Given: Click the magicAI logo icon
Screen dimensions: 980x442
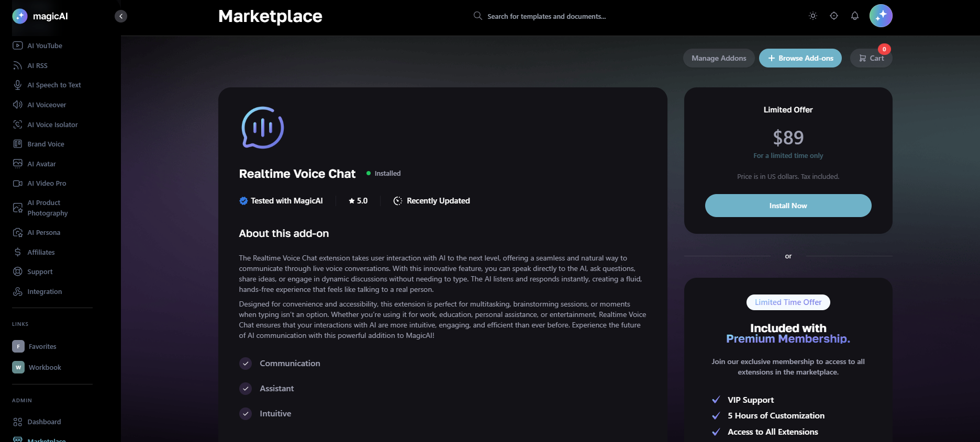Looking at the screenshot, I should (20, 16).
